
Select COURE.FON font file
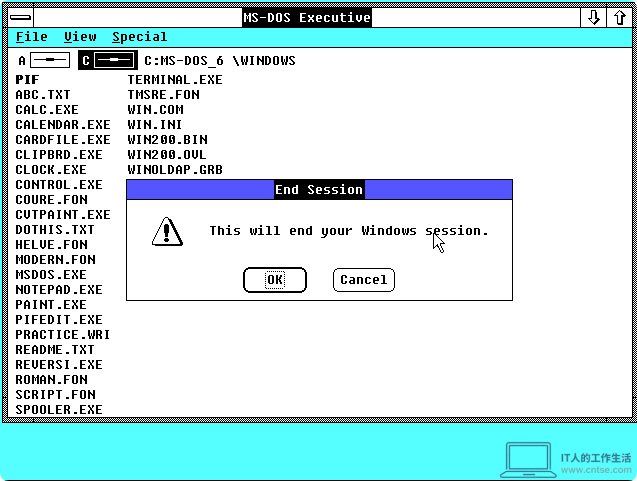[x=51, y=200]
